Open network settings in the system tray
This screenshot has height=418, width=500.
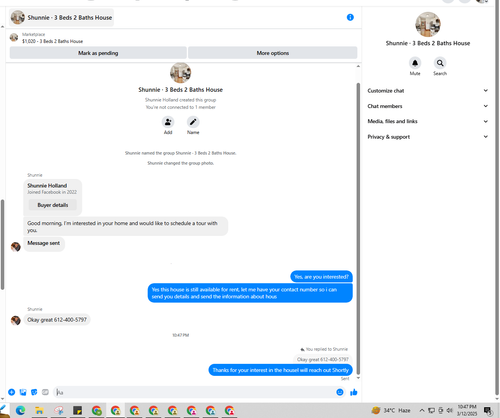431,410
